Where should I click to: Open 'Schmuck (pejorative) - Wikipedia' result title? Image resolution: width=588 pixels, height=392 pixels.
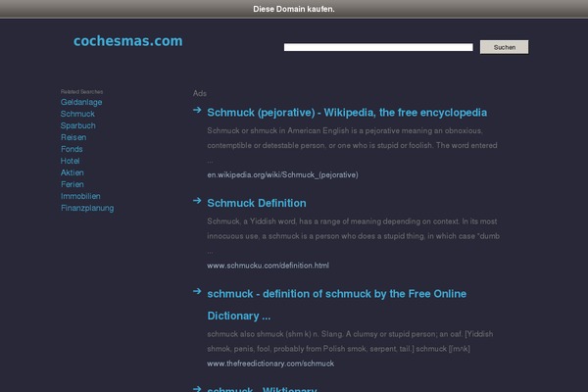click(x=347, y=113)
